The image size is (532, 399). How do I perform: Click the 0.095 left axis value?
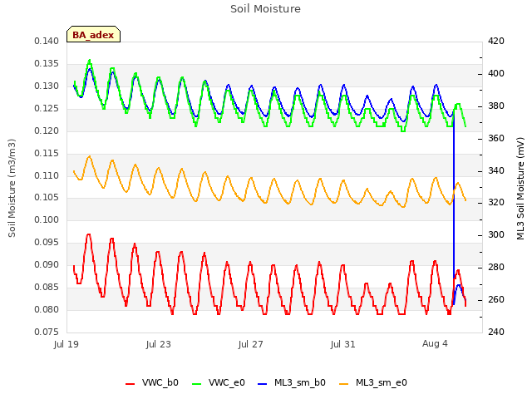(x=47, y=242)
